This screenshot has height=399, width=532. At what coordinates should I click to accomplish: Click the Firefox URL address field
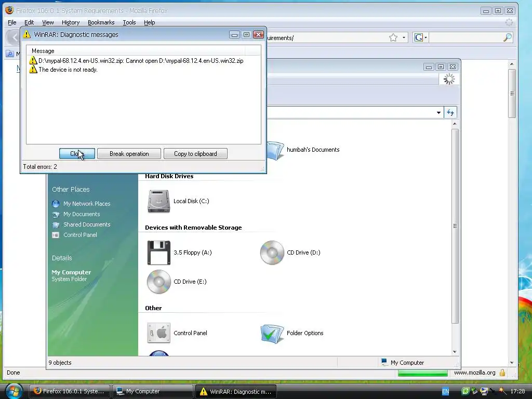[327, 37]
